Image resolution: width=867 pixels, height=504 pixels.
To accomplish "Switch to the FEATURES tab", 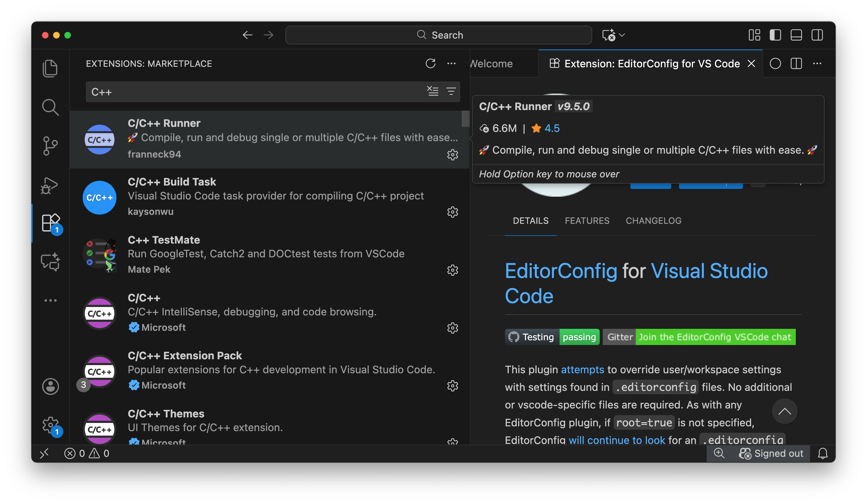I will coord(587,220).
